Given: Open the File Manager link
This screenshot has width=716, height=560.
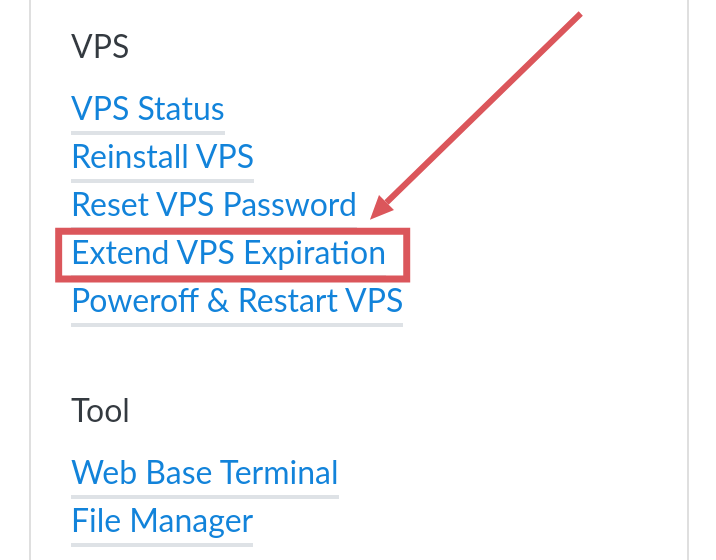Looking at the screenshot, I should (x=162, y=520).
